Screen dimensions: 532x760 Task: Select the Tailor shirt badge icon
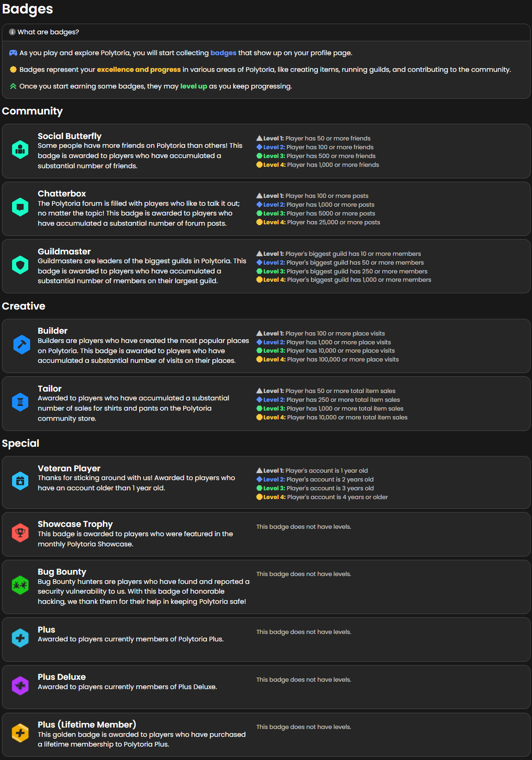point(20,402)
